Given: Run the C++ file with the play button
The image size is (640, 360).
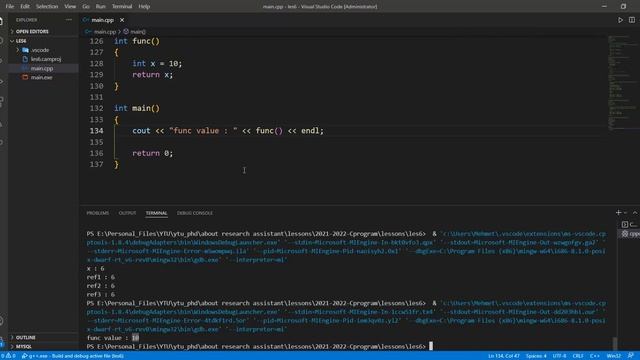Looking at the screenshot, I should pos(620,20).
